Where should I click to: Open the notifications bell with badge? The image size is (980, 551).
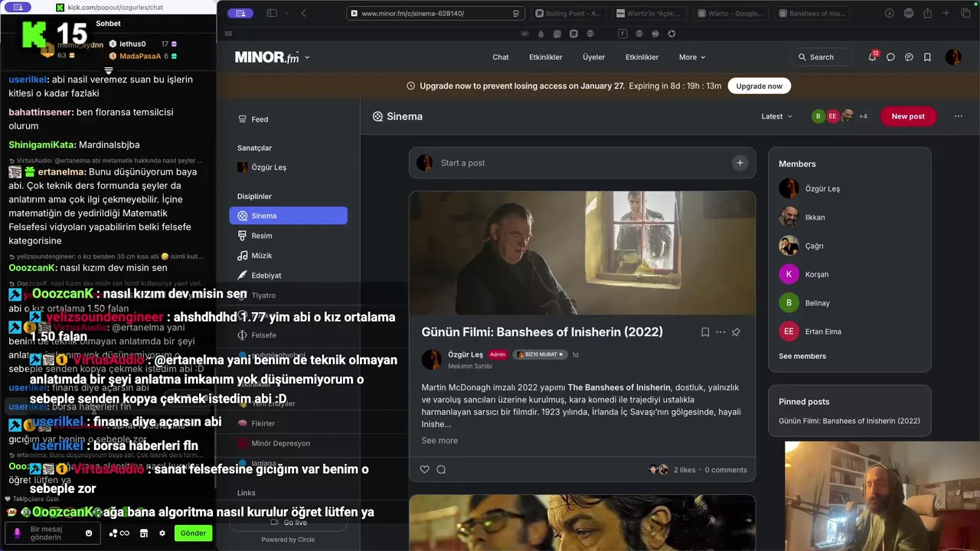[x=872, y=57]
